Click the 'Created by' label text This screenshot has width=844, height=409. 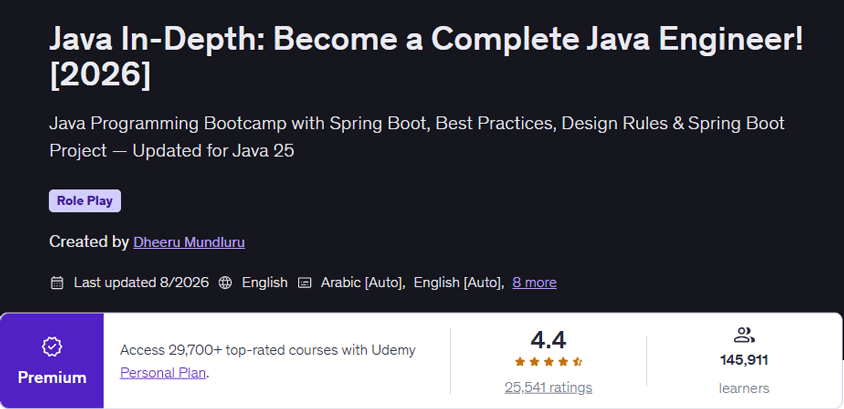89,242
